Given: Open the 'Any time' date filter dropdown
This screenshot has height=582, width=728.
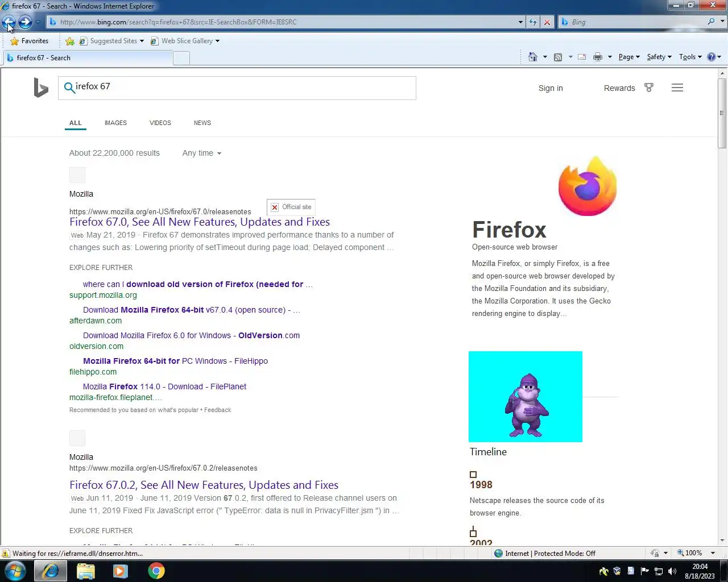Looking at the screenshot, I should pyautogui.click(x=202, y=153).
